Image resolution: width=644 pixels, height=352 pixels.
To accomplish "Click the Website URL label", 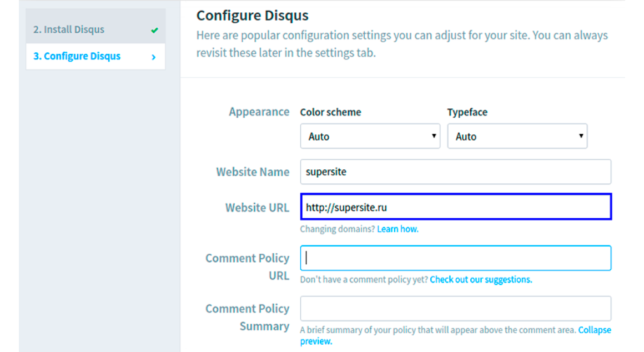I will coord(257,208).
